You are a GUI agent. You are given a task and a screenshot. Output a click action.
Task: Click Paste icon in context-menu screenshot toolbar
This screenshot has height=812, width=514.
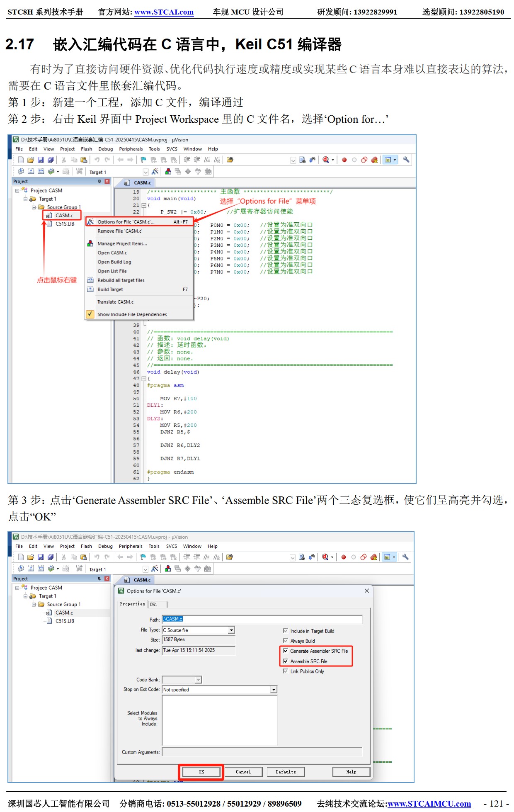[84, 160]
